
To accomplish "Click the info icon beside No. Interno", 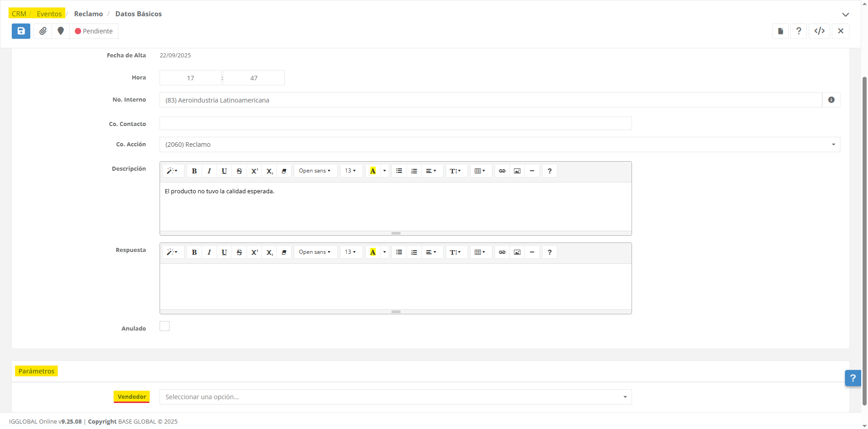I will pos(831,100).
